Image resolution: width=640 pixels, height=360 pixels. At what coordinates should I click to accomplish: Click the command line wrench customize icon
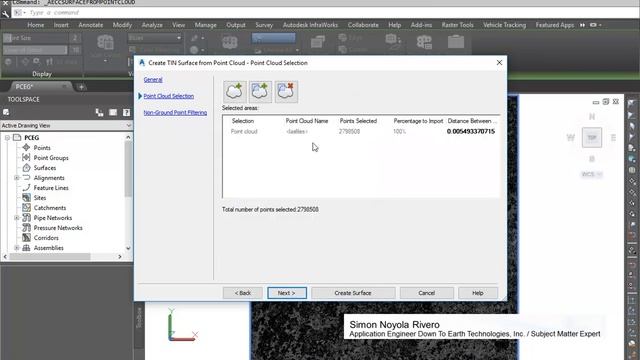click(5, 13)
